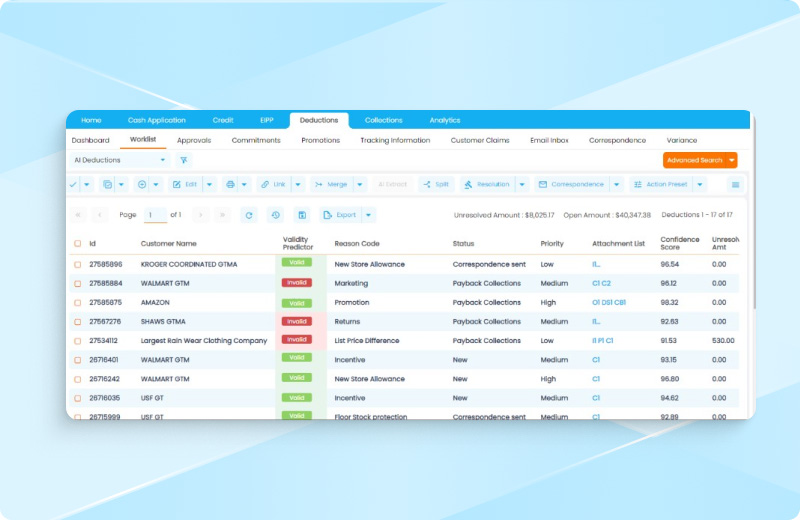The height and width of the screenshot is (520, 800).
Task: Go to last page double-arrow icon
Action: [x=222, y=215]
